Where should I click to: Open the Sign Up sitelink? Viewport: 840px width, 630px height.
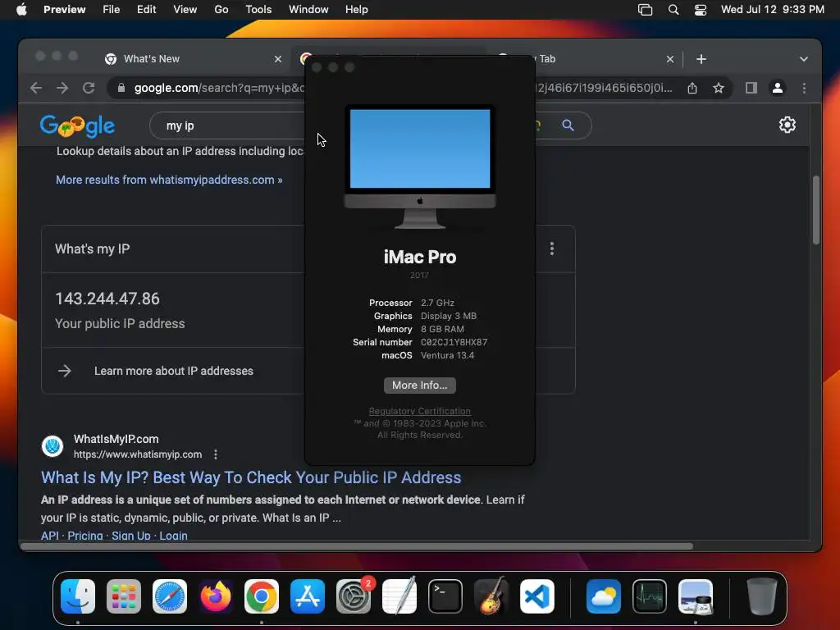[130, 536]
